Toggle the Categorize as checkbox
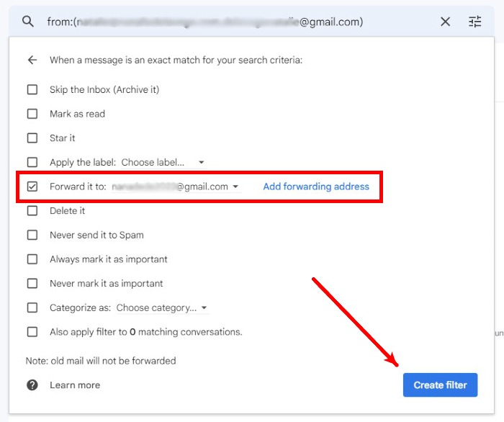The height and width of the screenshot is (422, 504). click(x=32, y=307)
